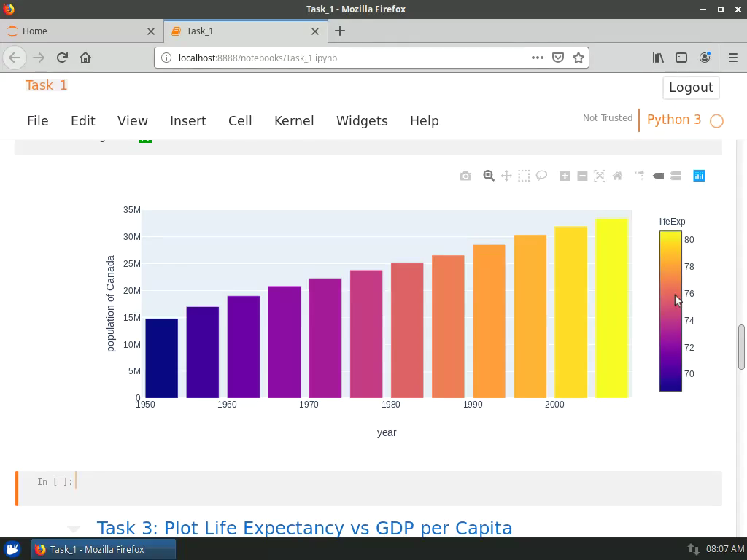Select the Zoom tool in the plot modebar

(x=489, y=176)
